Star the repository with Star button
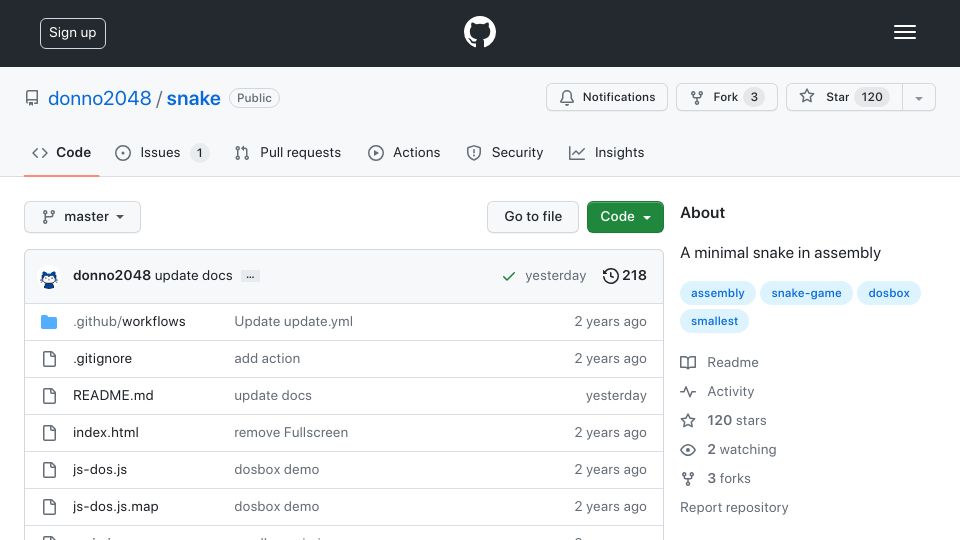The height and width of the screenshot is (540, 960). click(844, 97)
